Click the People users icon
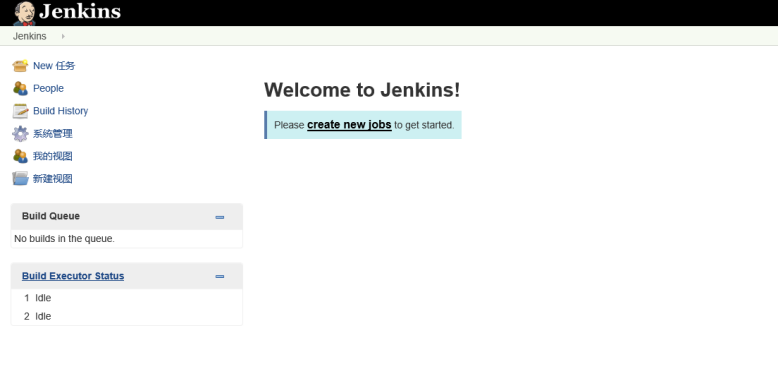This screenshot has height=381, width=779. (20, 88)
